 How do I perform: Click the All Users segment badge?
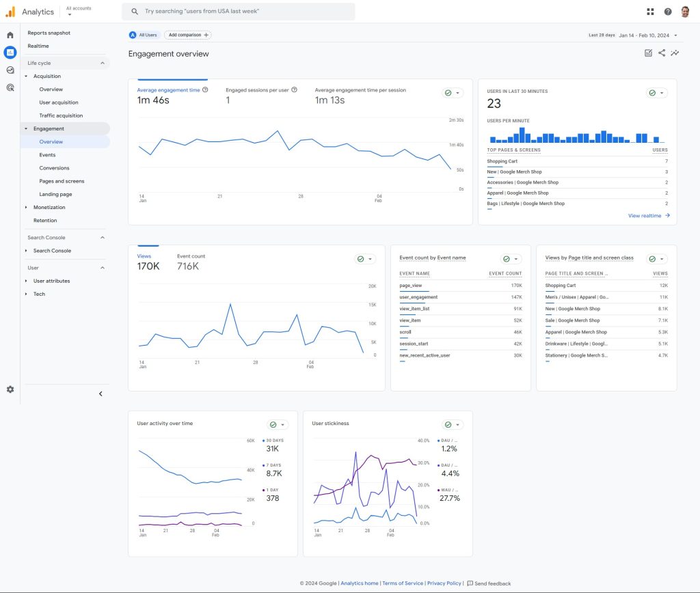(144, 35)
